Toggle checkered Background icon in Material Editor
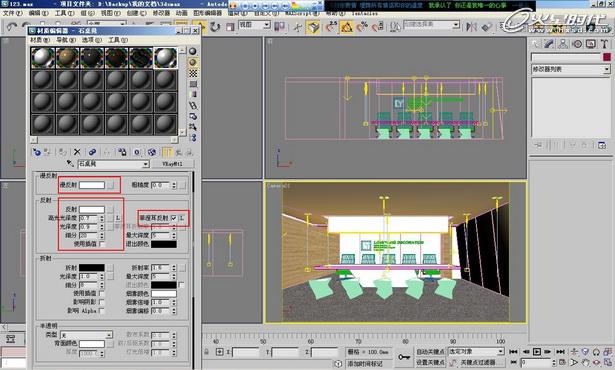Screen dimensions: 615x370 point(193,73)
